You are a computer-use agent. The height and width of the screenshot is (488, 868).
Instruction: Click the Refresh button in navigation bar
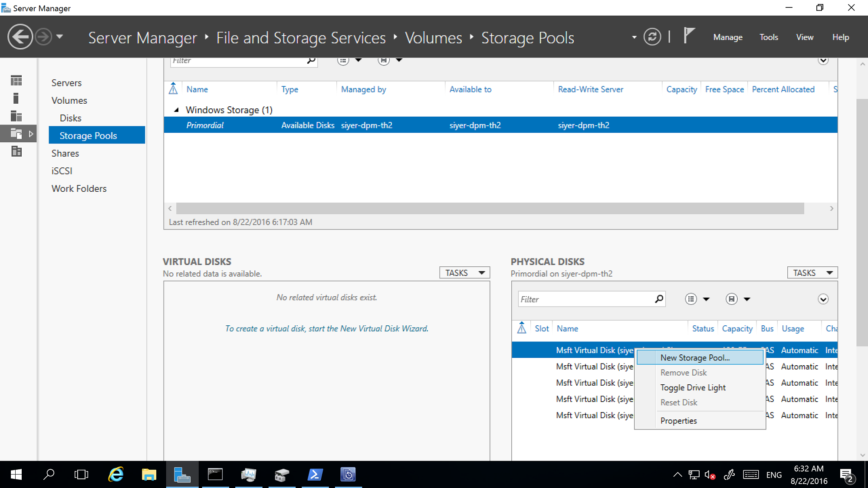(652, 37)
